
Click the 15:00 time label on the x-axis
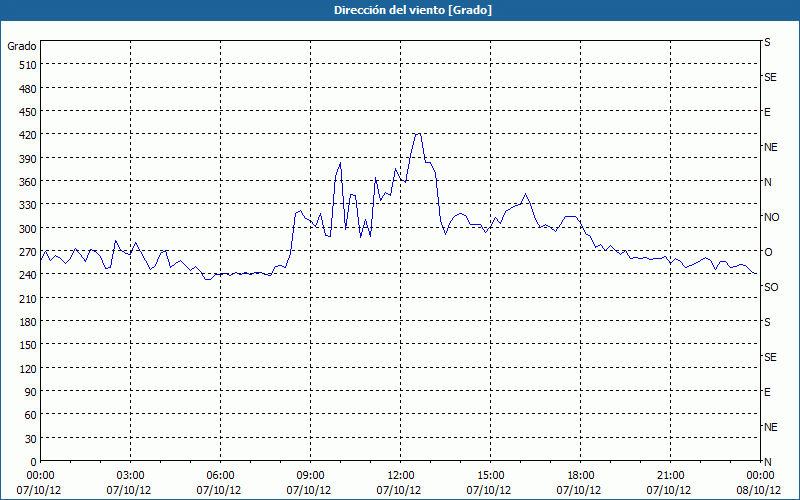click(491, 476)
